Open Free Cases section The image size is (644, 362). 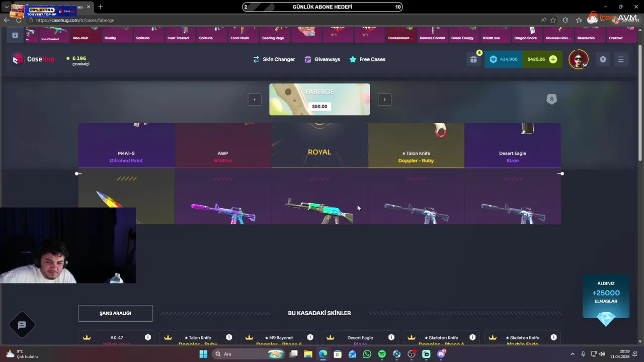coord(367,59)
